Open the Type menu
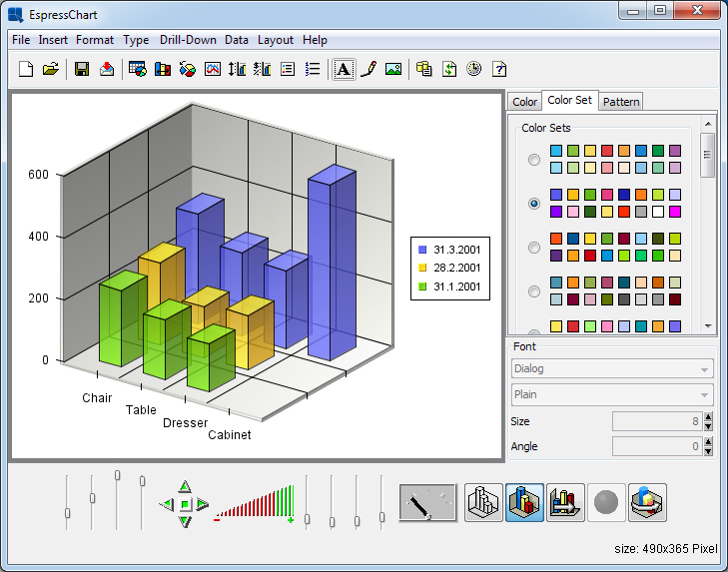728x572 pixels. click(x=136, y=40)
